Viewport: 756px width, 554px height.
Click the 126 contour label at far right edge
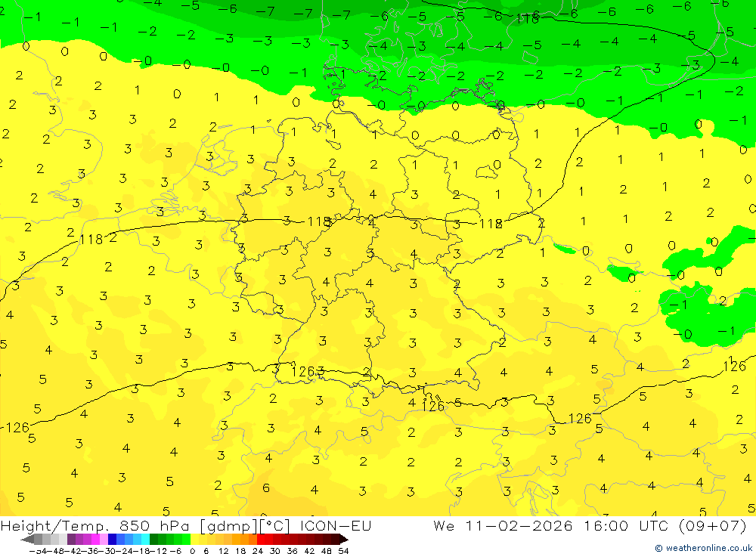734,367
